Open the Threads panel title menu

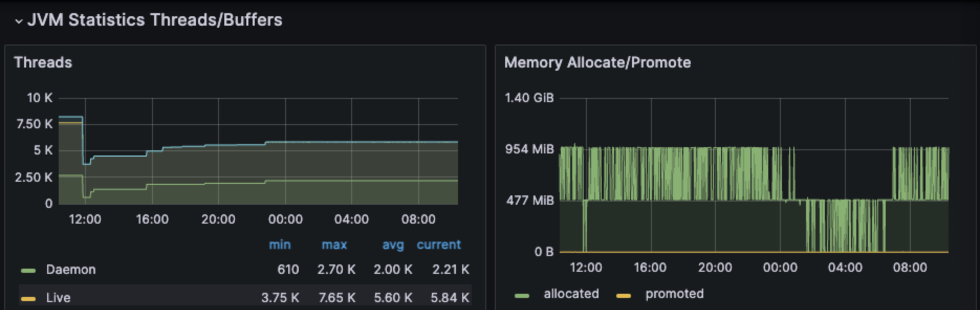43,62
